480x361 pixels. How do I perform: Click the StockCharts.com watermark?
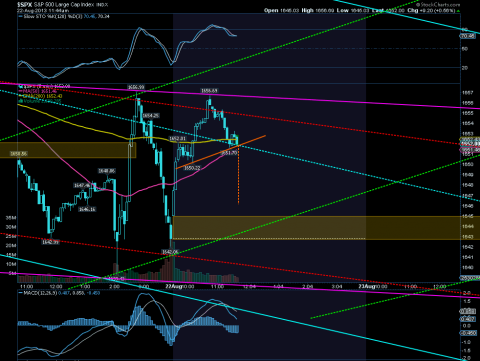pyautogui.click(x=440, y=4)
